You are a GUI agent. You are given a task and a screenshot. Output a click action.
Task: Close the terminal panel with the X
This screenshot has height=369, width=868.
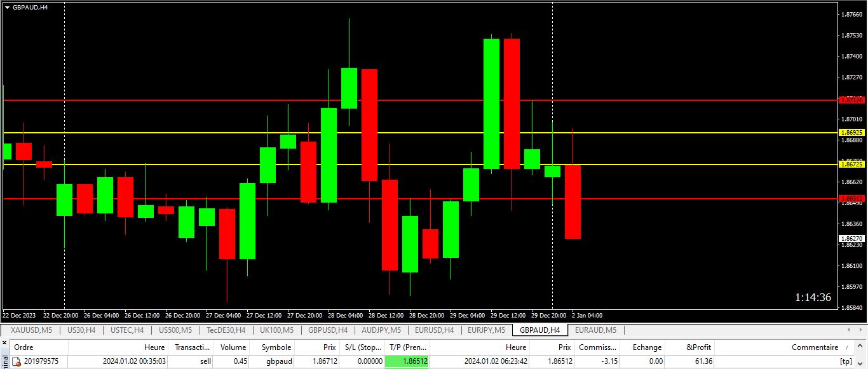point(4,344)
